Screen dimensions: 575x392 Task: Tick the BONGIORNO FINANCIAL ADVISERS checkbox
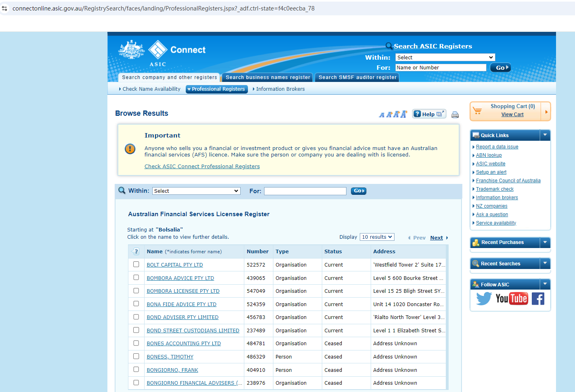coord(136,383)
